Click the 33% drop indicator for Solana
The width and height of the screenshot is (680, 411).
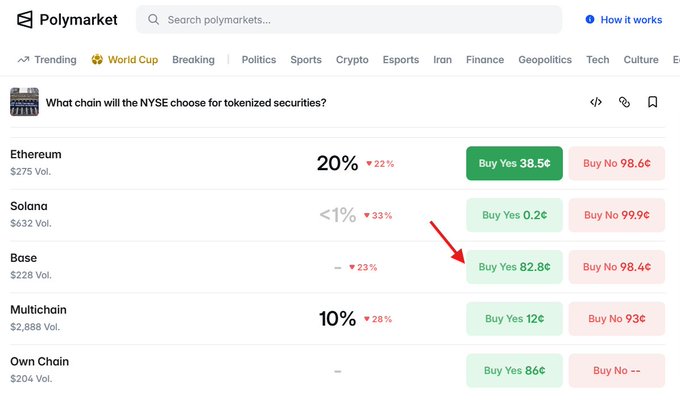click(378, 215)
